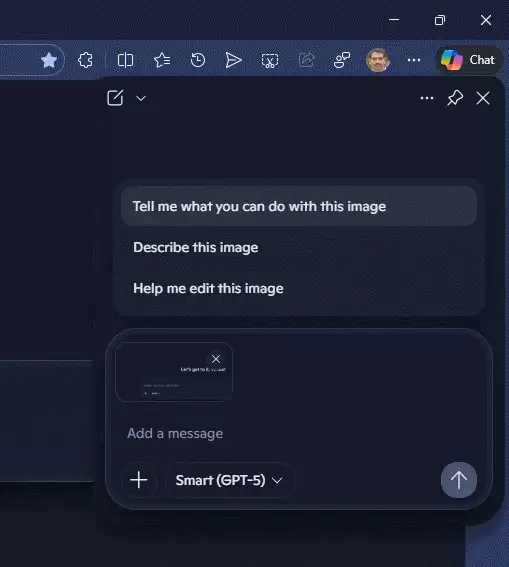509x567 pixels.
Task: Click the plus attach button
Action: 139,480
